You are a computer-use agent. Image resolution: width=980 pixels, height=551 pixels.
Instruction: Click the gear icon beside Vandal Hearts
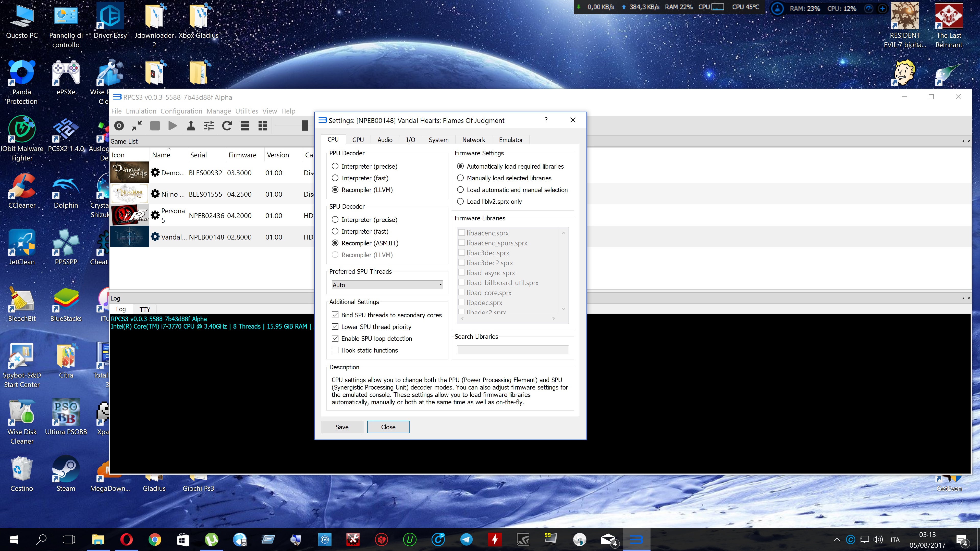click(x=155, y=236)
